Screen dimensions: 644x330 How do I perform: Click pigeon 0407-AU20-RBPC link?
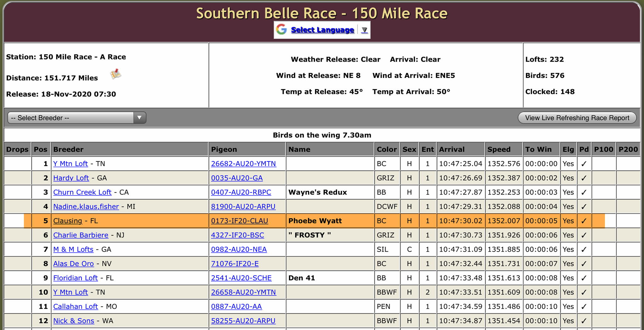point(241,192)
